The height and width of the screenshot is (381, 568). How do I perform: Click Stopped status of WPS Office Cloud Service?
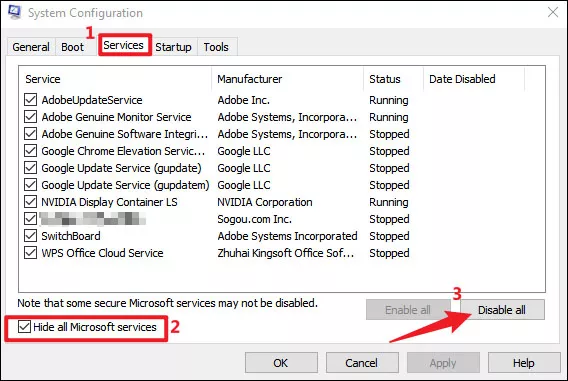[x=389, y=253]
